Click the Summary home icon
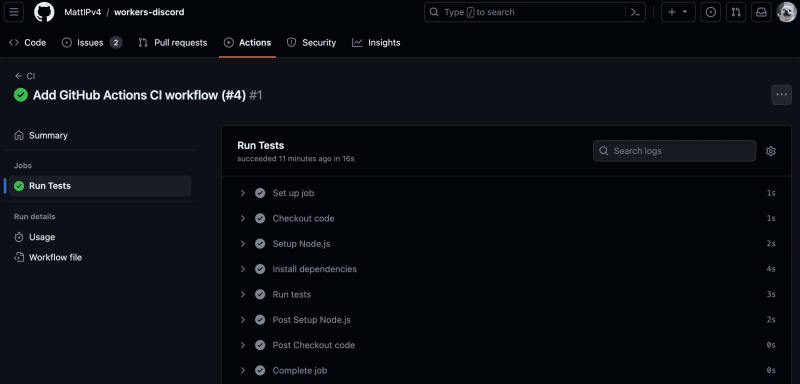Screen dimensions: 800x384 pyautogui.click(x=19, y=136)
